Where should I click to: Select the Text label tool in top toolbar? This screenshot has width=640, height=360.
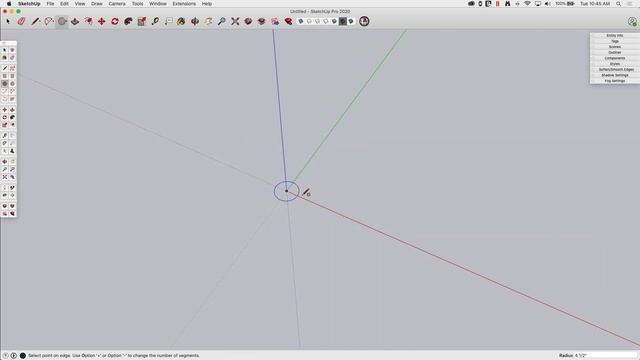(x=169, y=21)
